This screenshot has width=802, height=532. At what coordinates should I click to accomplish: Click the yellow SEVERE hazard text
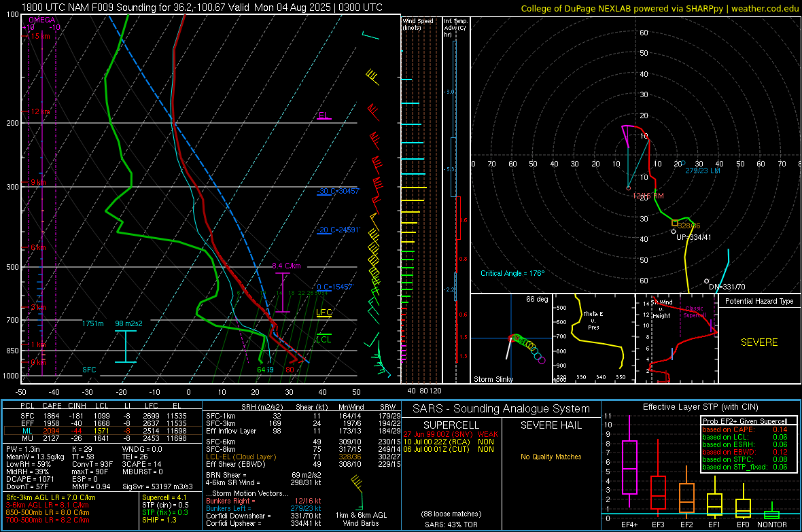[759, 342]
